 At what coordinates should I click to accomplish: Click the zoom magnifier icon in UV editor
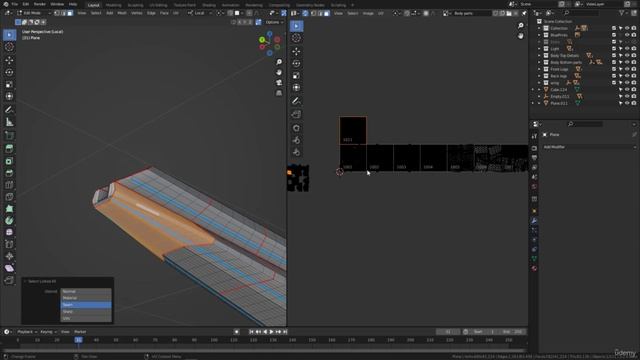click(x=520, y=26)
